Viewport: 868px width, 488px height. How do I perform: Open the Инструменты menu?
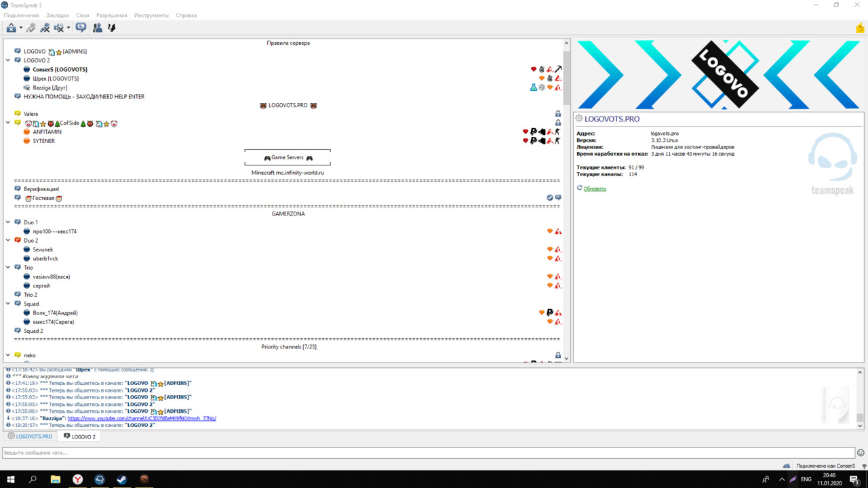click(x=151, y=15)
